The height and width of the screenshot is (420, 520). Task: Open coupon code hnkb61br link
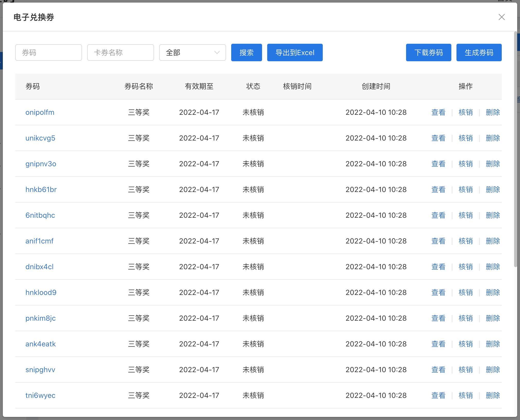tap(41, 190)
